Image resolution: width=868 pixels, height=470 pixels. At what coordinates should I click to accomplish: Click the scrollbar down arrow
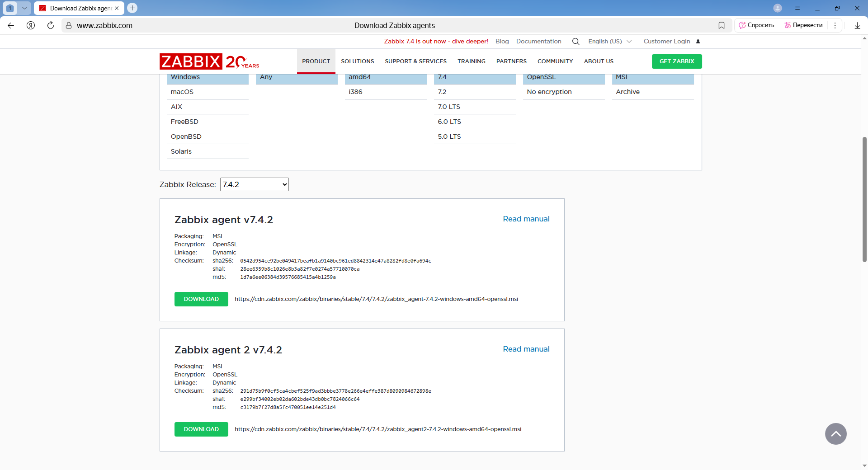pos(864,466)
